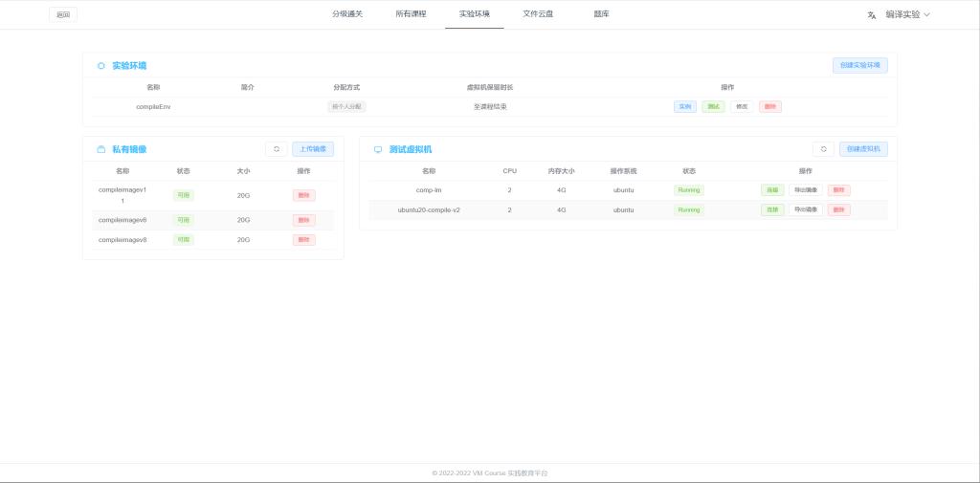Delete the compileimagev6 private image
The width and height of the screenshot is (980, 483).
(303, 220)
